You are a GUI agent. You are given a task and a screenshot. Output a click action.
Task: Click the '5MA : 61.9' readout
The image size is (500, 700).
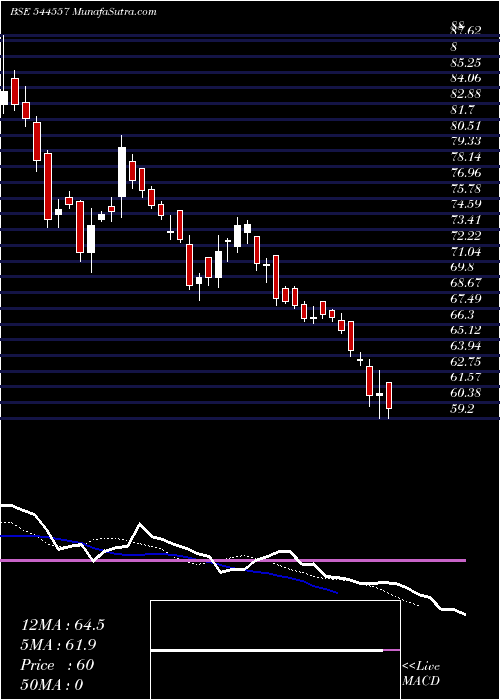click(x=59, y=645)
